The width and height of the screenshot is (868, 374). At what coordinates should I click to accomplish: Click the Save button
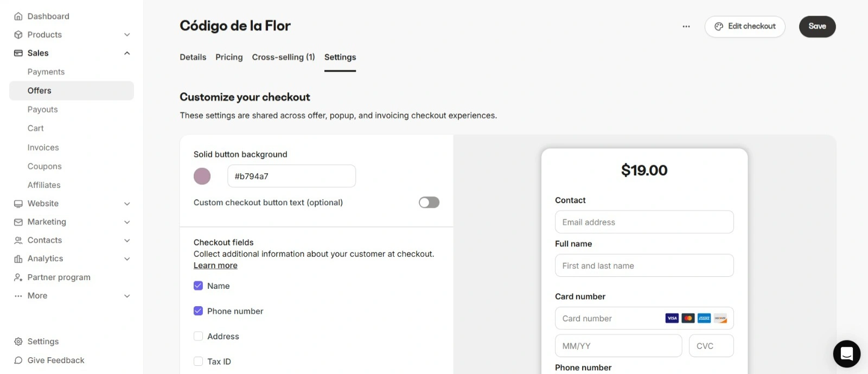[x=817, y=27]
